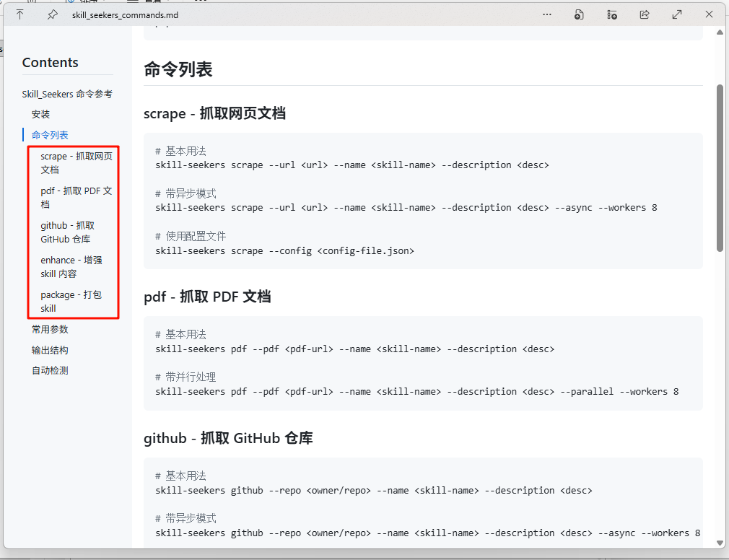
Task: Click the open-with app icon in the title bar
Action: 579,14
